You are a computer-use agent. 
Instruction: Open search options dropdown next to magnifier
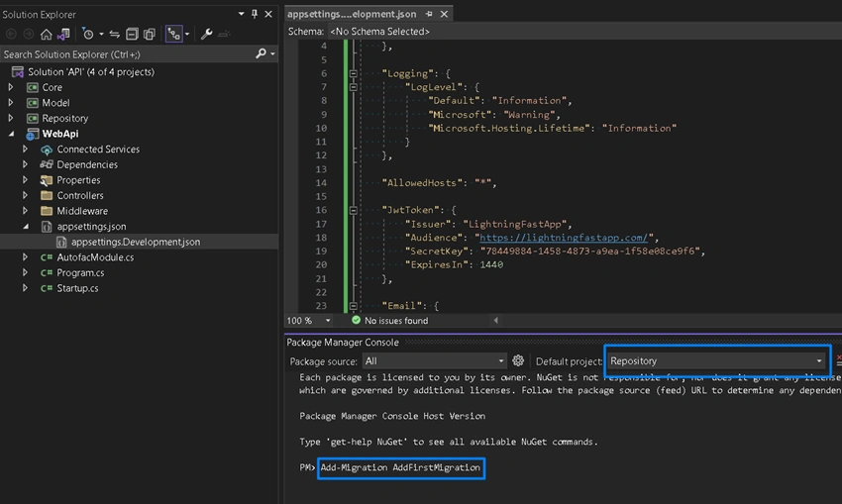[x=272, y=53]
